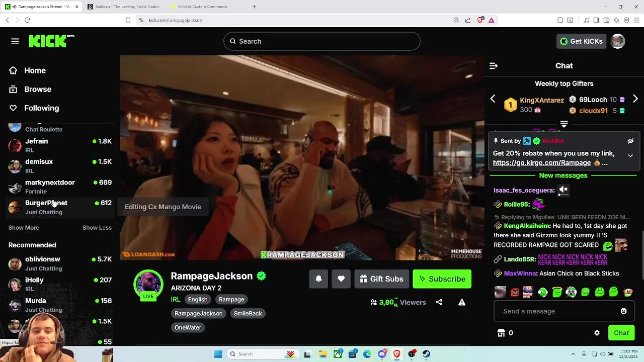This screenshot has width=644, height=362.
Task: Open the Kicks shop icon
Action: [501, 333]
